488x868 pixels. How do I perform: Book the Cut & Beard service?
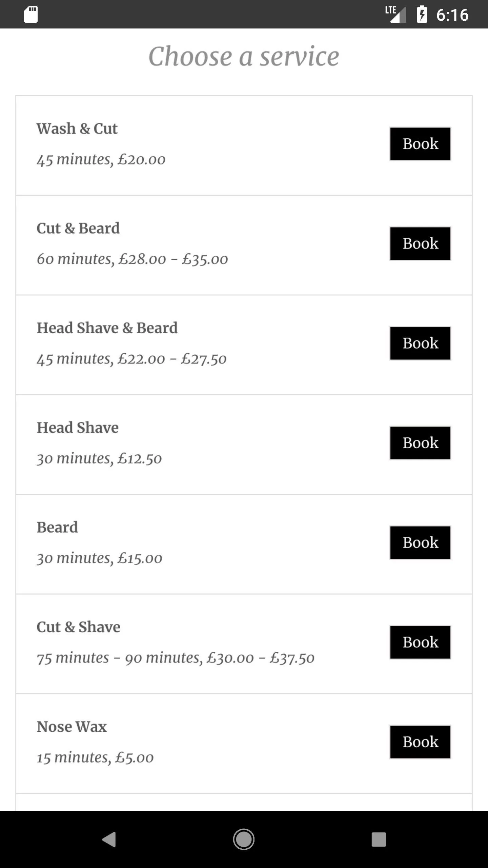point(420,243)
